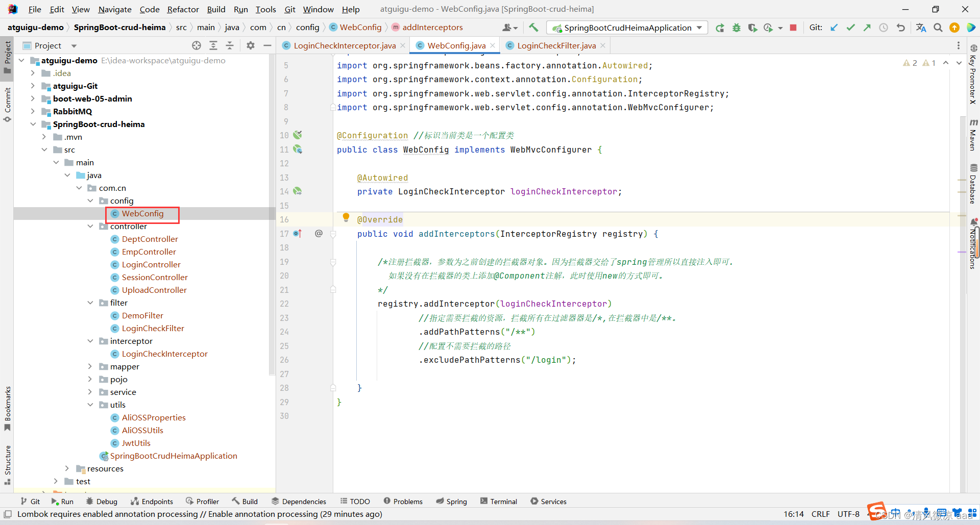Expand the RabbitMQ module

click(x=33, y=111)
